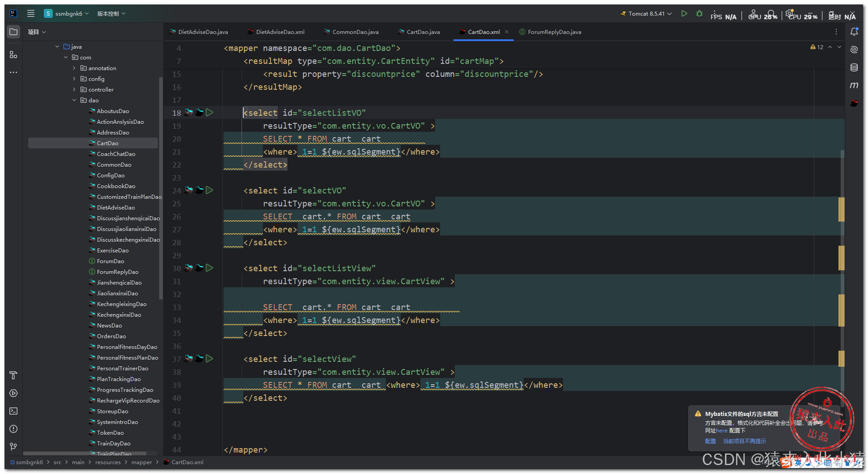Run the Tomcat 8.5.41 configuration
This screenshot has height=474, width=868.
tap(684, 13)
